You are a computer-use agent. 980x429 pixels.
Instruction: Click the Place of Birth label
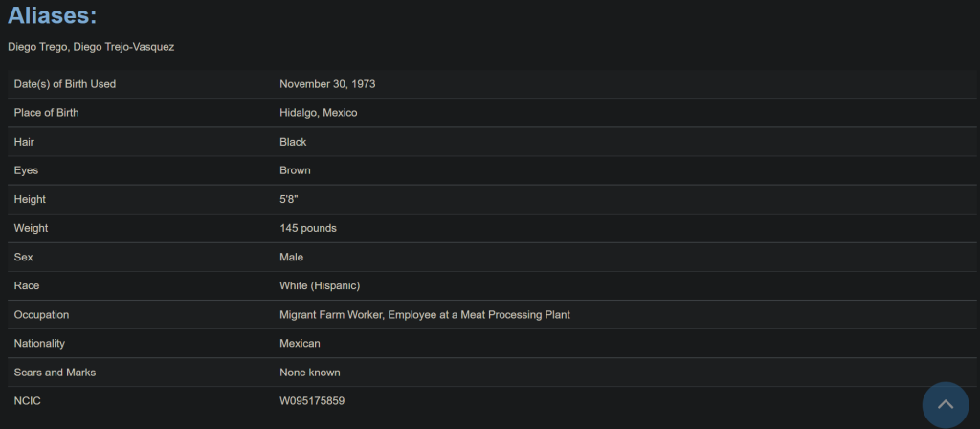click(x=47, y=113)
